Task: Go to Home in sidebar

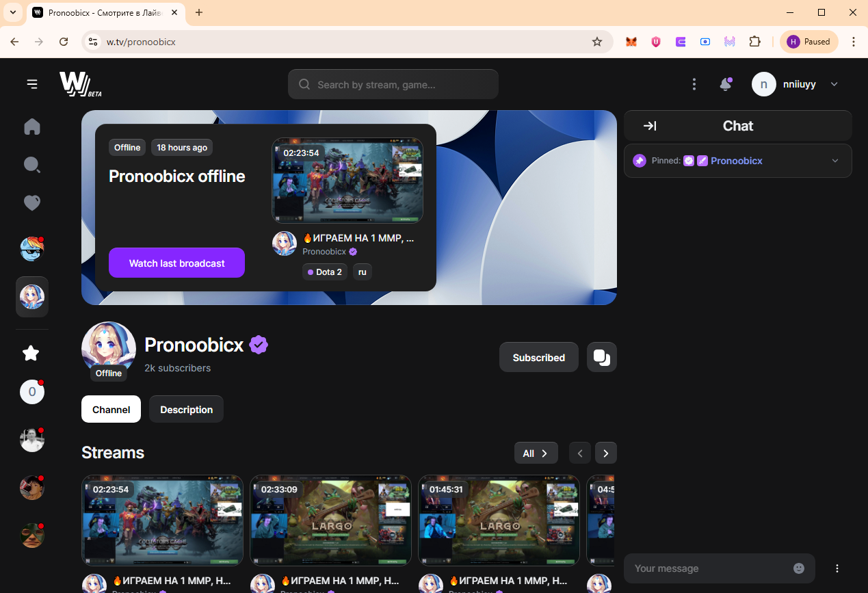Action: 32,127
